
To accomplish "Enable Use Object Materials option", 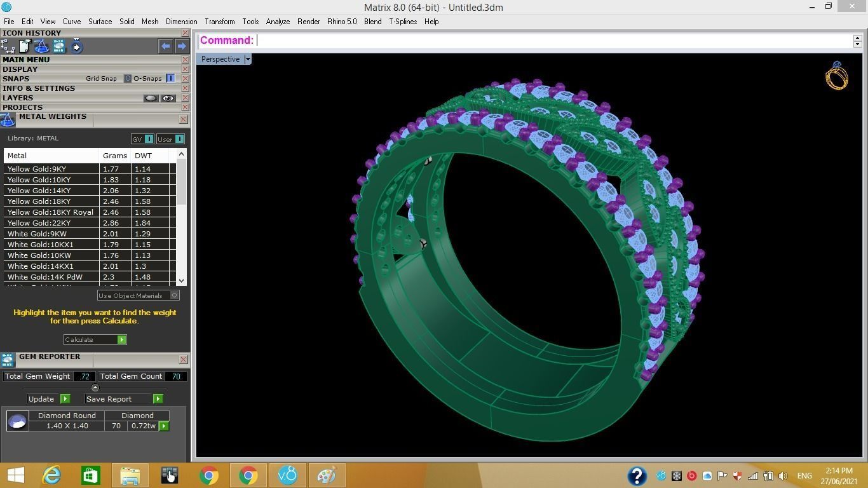I will [x=175, y=295].
